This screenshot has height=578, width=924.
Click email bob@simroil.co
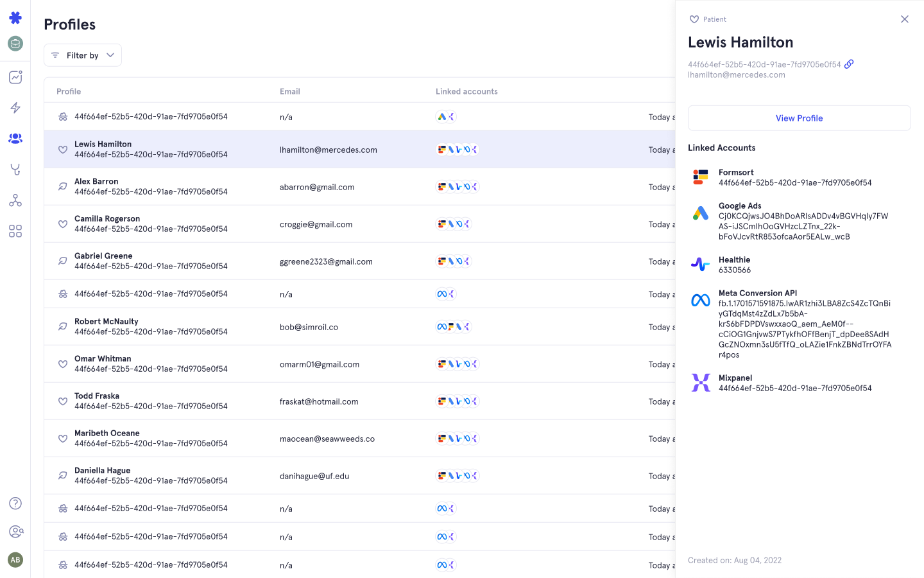(x=309, y=328)
